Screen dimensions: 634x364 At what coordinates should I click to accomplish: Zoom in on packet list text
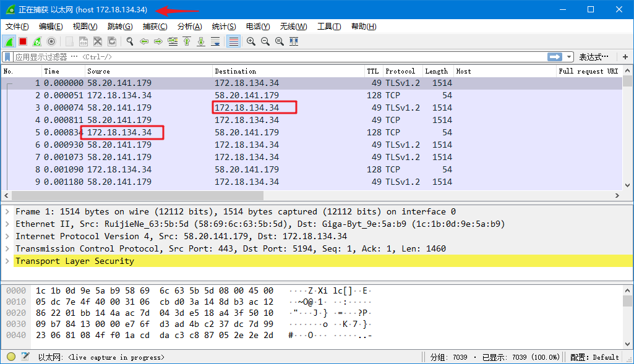click(x=251, y=41)
